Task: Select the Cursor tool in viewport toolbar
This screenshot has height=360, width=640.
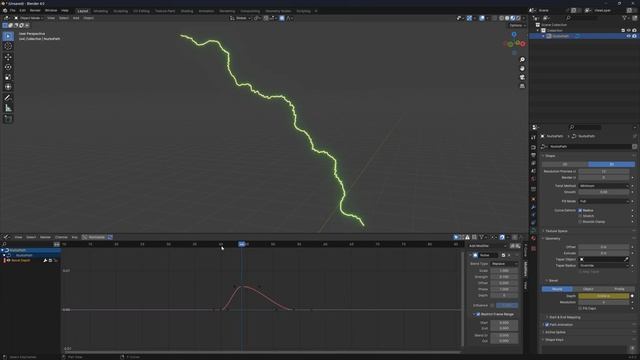Action: click(x=8, y=47)
